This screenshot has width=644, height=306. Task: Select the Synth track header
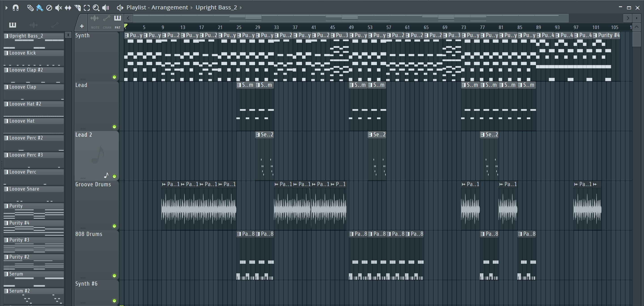pyautogui.click(x=97, y=56)
